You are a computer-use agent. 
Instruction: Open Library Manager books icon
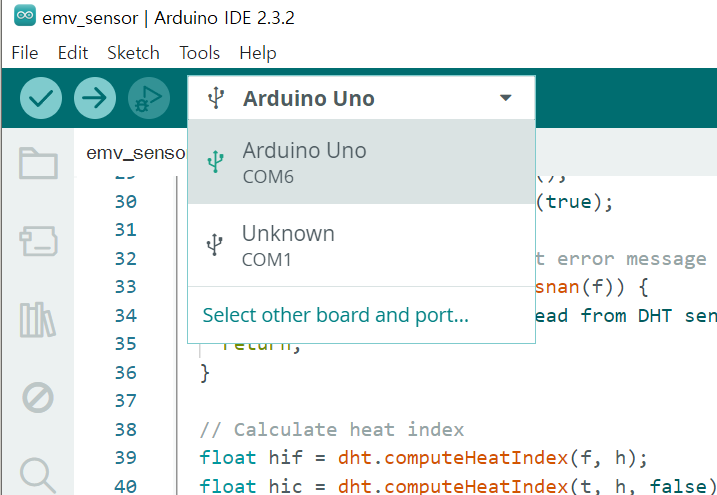38,319
